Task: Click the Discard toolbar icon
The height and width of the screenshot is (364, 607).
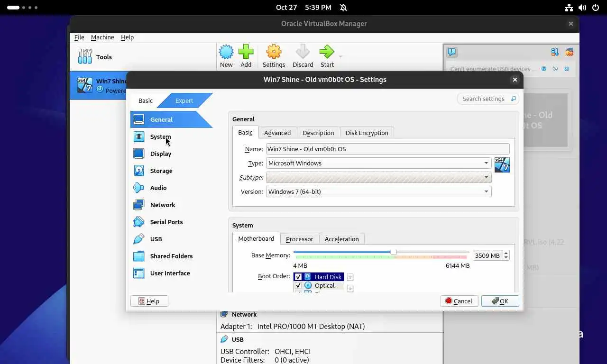Action: 303,52
